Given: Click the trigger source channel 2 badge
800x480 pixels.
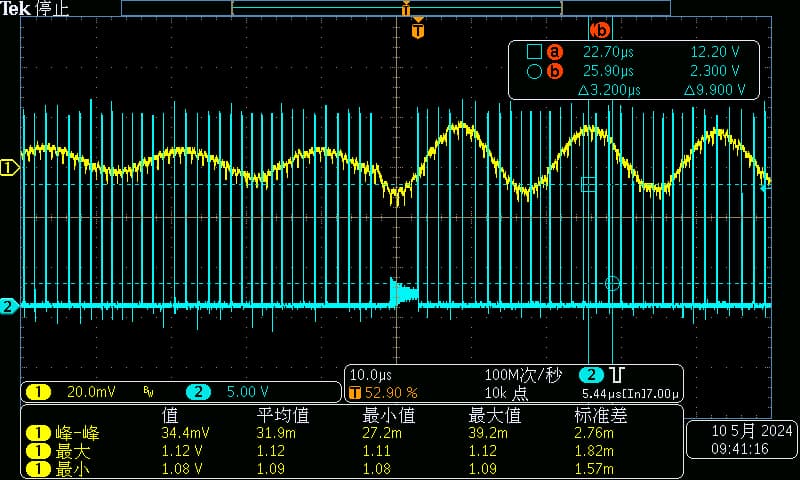Looking at the screenshot, I should (590, 375).
